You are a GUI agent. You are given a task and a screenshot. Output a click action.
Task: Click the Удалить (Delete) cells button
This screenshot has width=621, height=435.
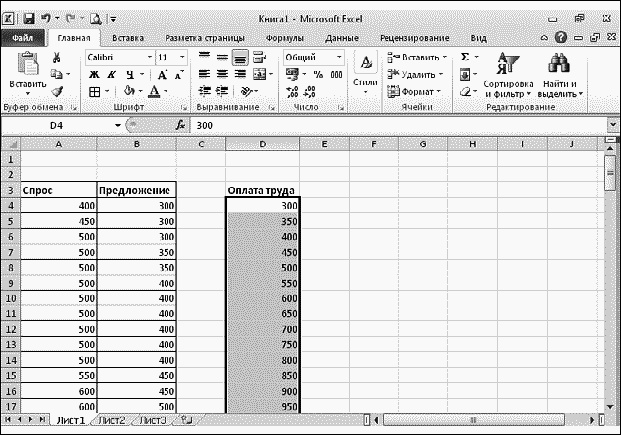tap(415, 75)
